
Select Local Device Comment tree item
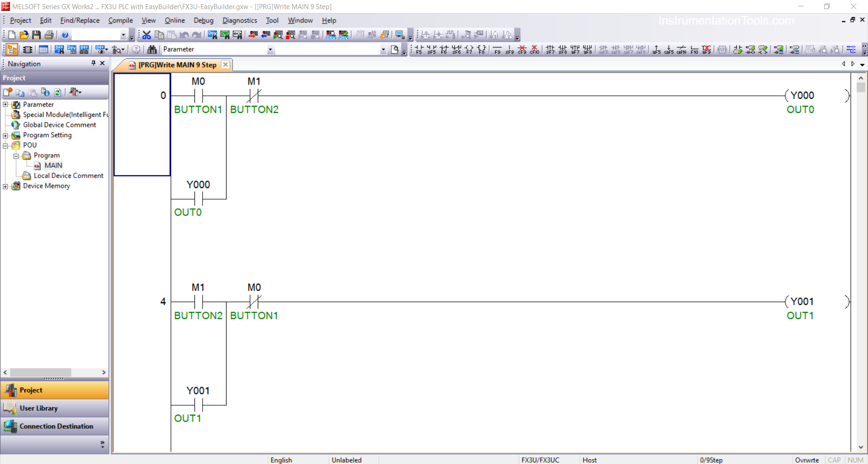pyautogui.click(x=68, y=176)
